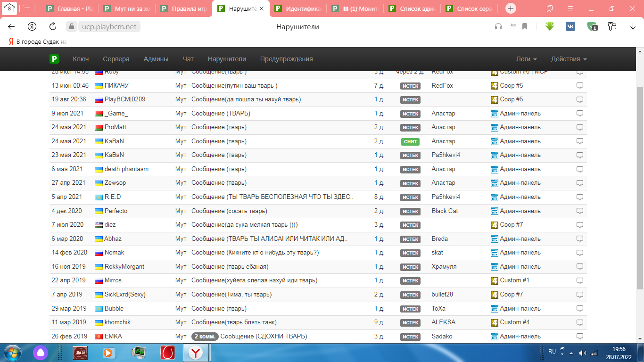644x362 pixels.
Task: Open Yandex Browser from the taskbar
Action: click(197, 353)
